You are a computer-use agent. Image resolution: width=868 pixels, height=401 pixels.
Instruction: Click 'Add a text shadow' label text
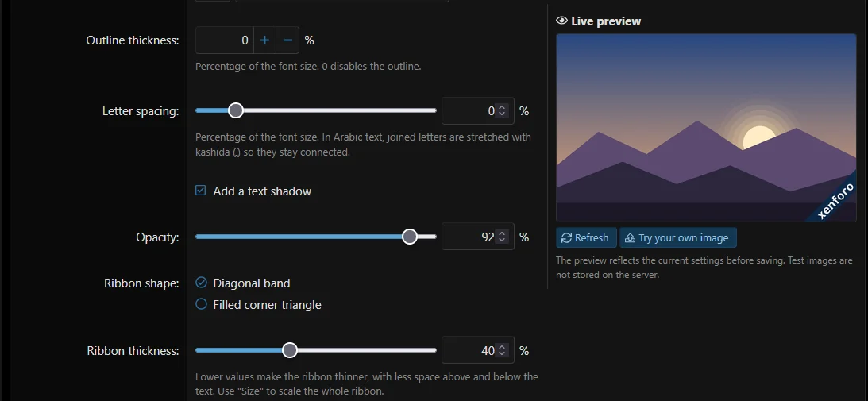click(262, 191)
